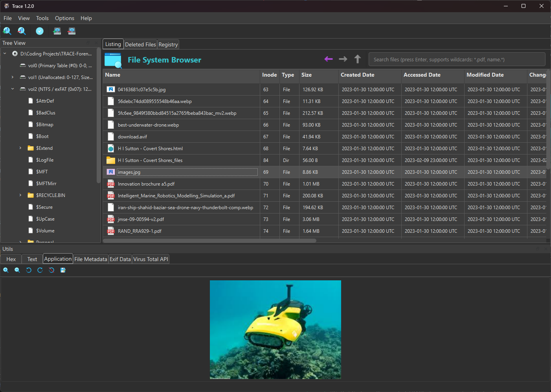The width and height of the screenshot is (551, 392).
Task: Click the $RECYCLE.BIN folder icon
Action: tap(31, 195)
